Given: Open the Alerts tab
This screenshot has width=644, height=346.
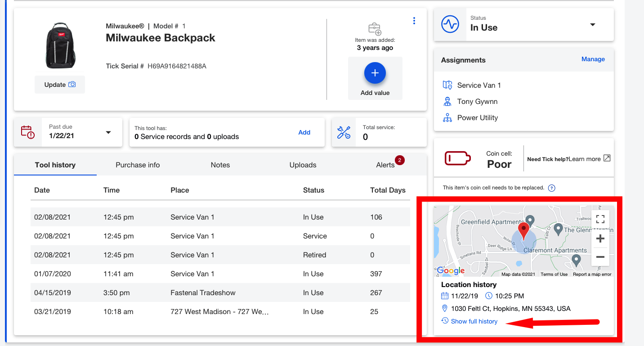Looking at the screenshot, I should (385, 165).
